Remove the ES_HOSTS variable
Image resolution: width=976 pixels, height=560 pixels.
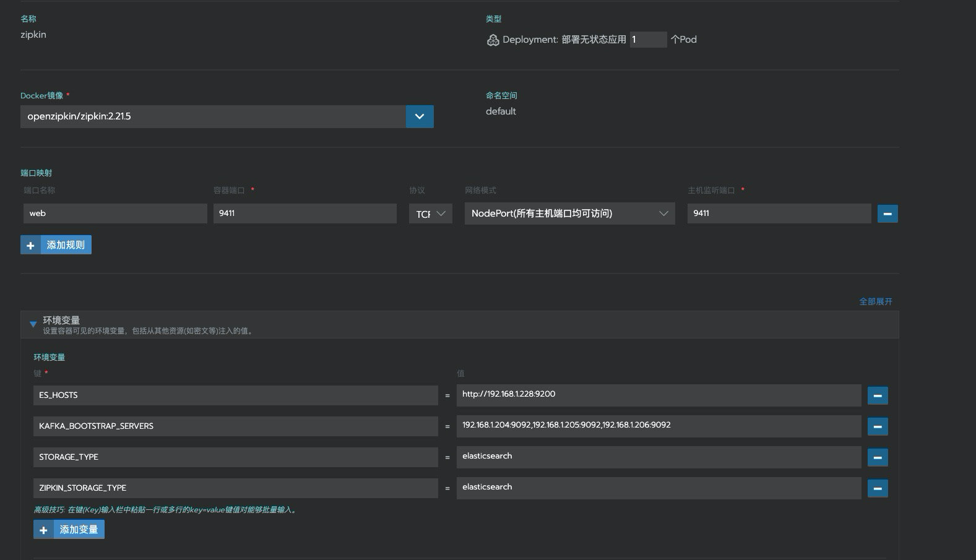click(878, 395)
